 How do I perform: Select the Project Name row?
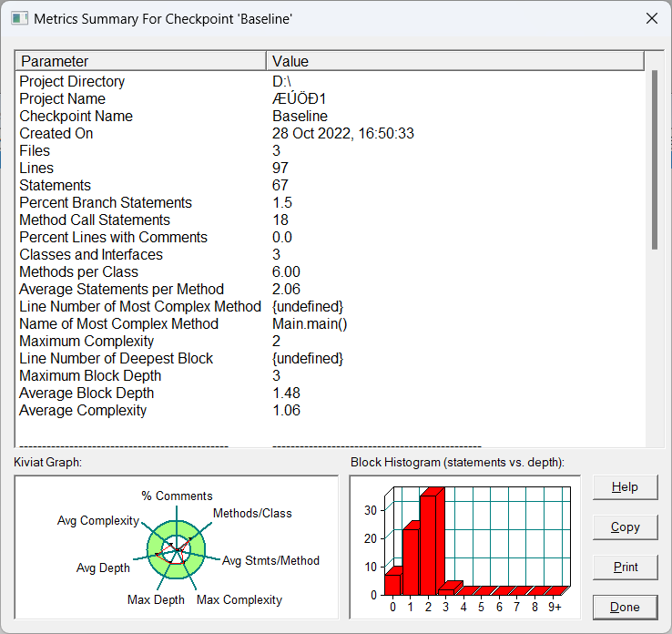[330, 98]
